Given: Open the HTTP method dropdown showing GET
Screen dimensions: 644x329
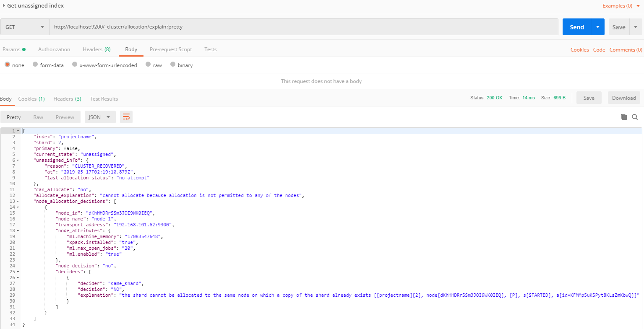Looking at the screenshot, I should point(24,26).
